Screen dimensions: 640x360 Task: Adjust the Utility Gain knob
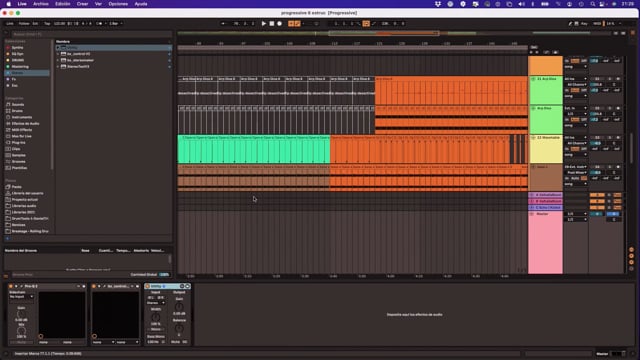coord(179,307)
